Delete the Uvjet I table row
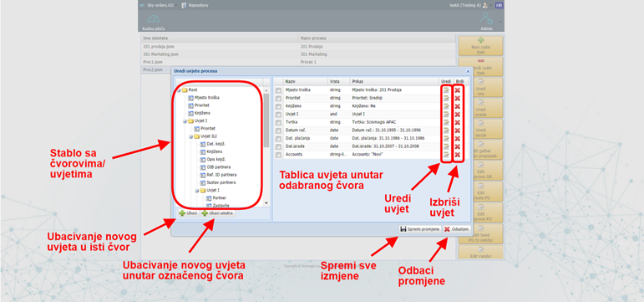 (x=457, y=114)
